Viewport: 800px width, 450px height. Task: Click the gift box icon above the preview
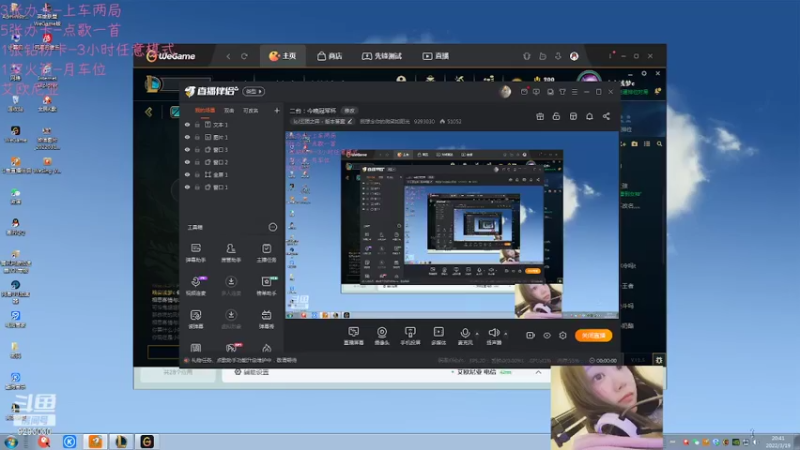coord(540,116)
